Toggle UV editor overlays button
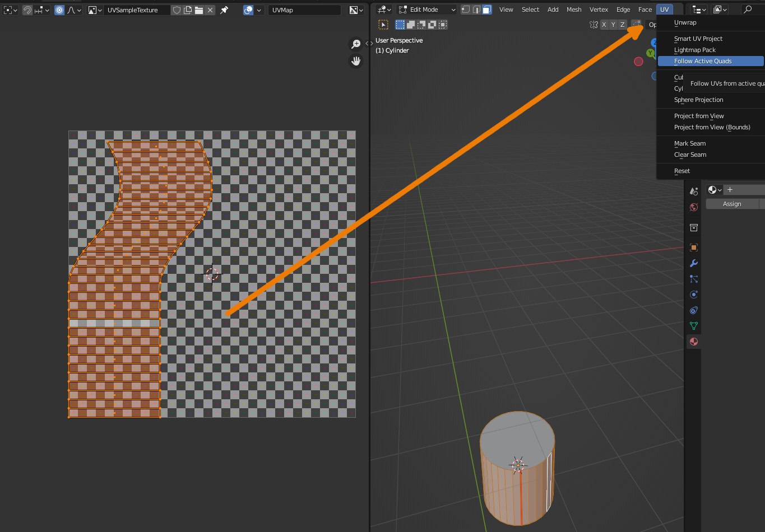This screenshot has height=532, width=765. pos(248,10)
